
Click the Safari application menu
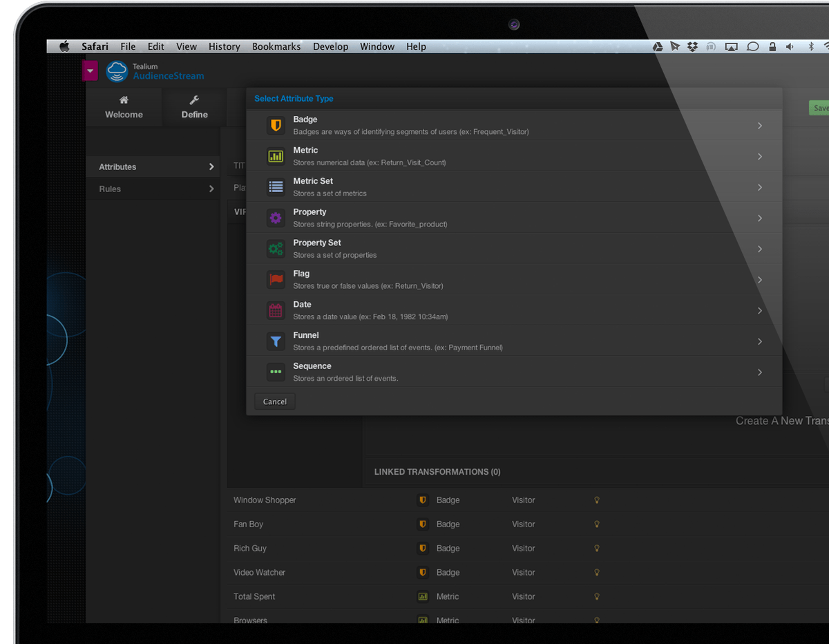[x=95, y=46]
